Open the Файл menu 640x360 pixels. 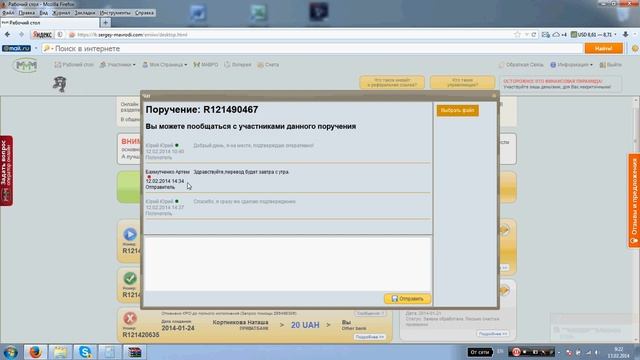[8, 13]
